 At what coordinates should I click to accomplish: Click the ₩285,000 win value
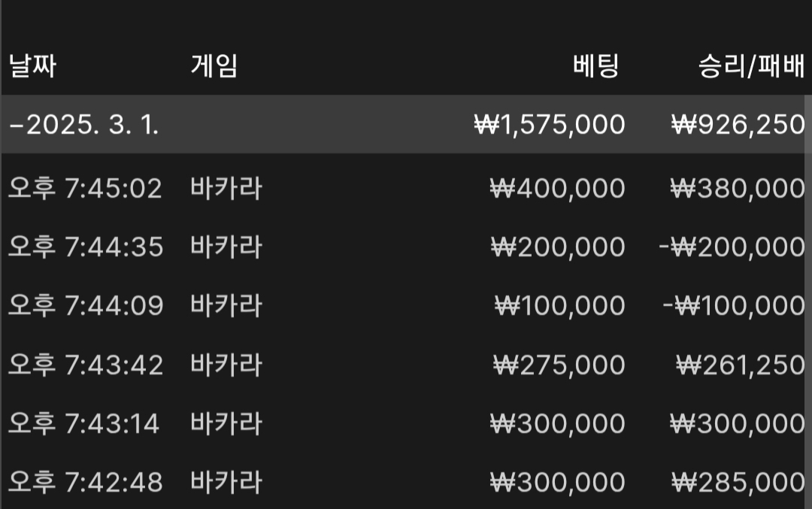coord(738,483)
